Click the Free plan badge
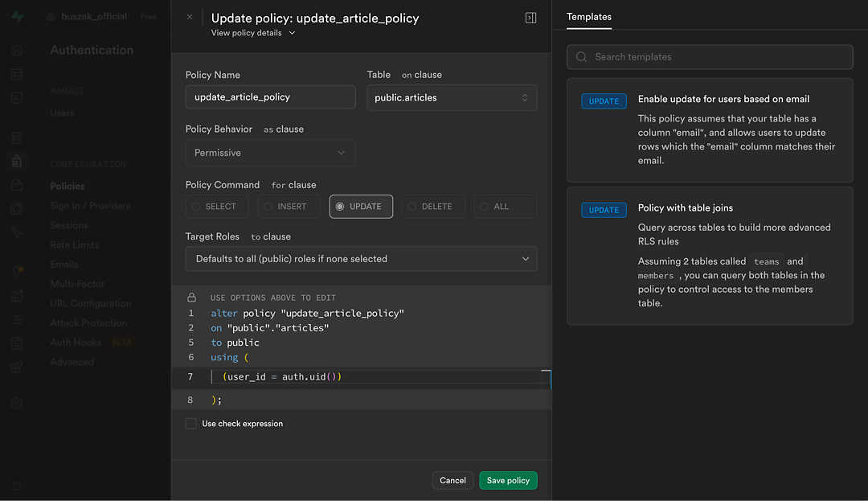868x501 pixels. coord(149,17)
